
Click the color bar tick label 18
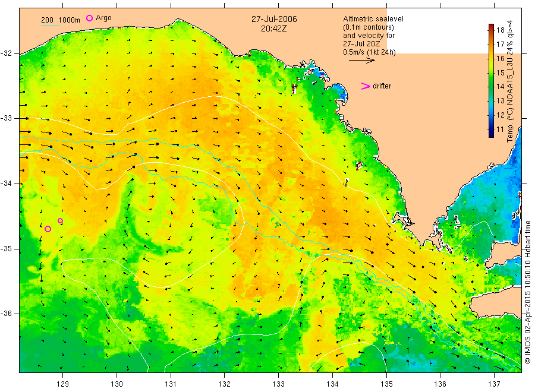click(500, 30)
